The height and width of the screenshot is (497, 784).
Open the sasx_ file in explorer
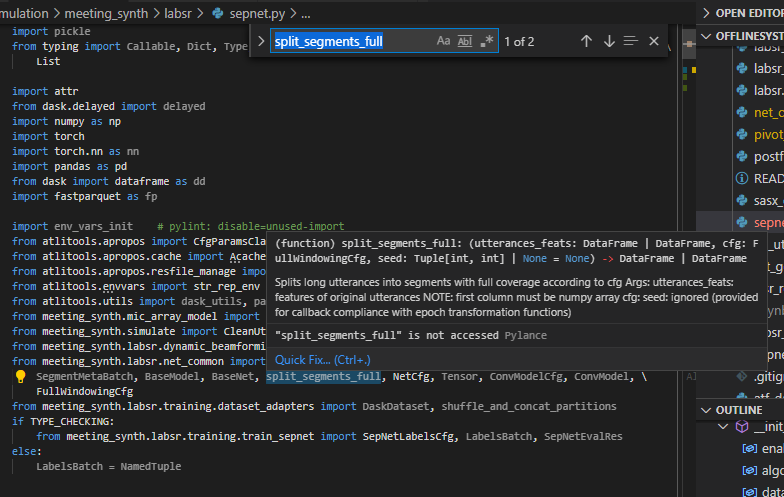(768, 200)
